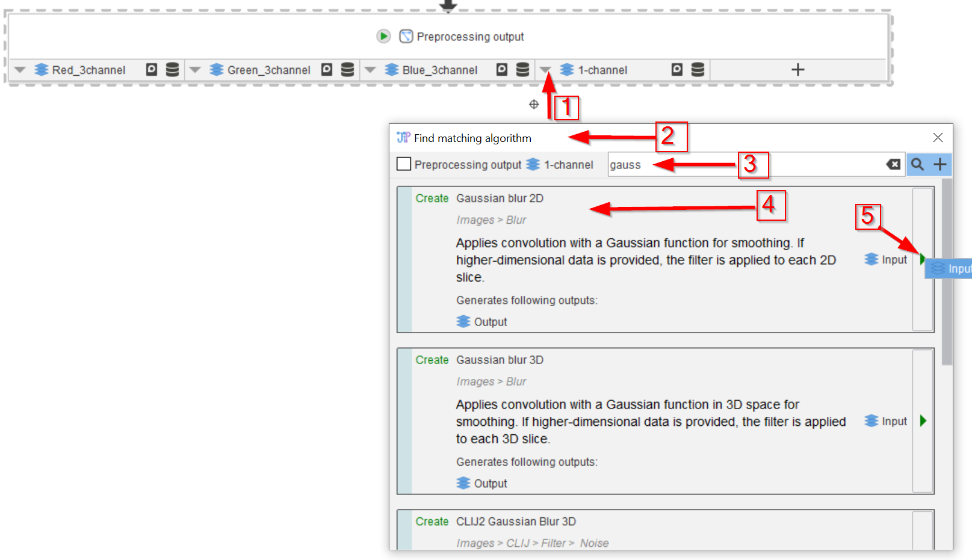Image resolution: width=972 pixels, height=560 pixels.
Task: Click Create for Gaussian blur 3D
Action: pos(432,360)
